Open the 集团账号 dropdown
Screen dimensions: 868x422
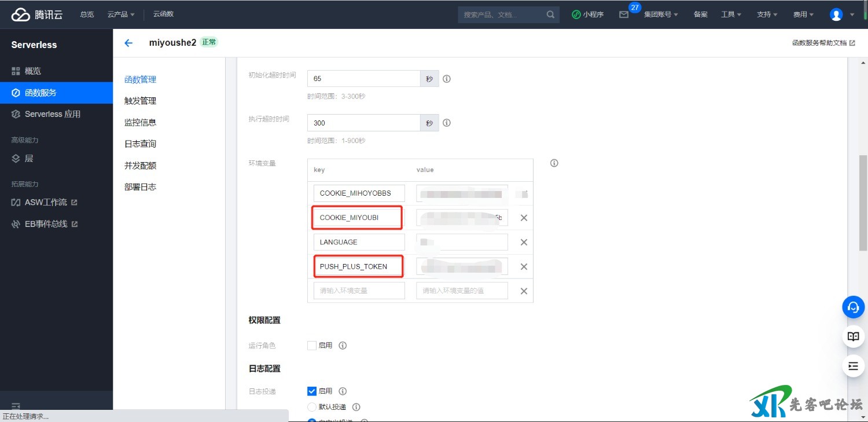point(661,14)
